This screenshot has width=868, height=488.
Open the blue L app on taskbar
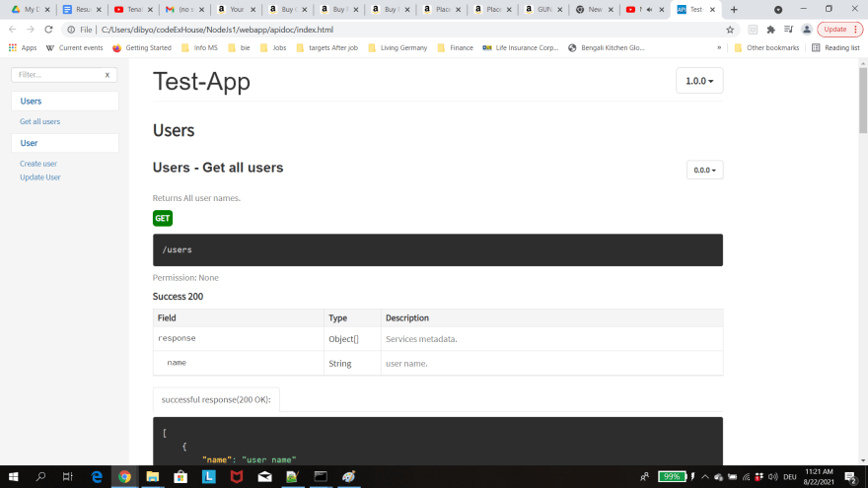(x=209, y=476)
